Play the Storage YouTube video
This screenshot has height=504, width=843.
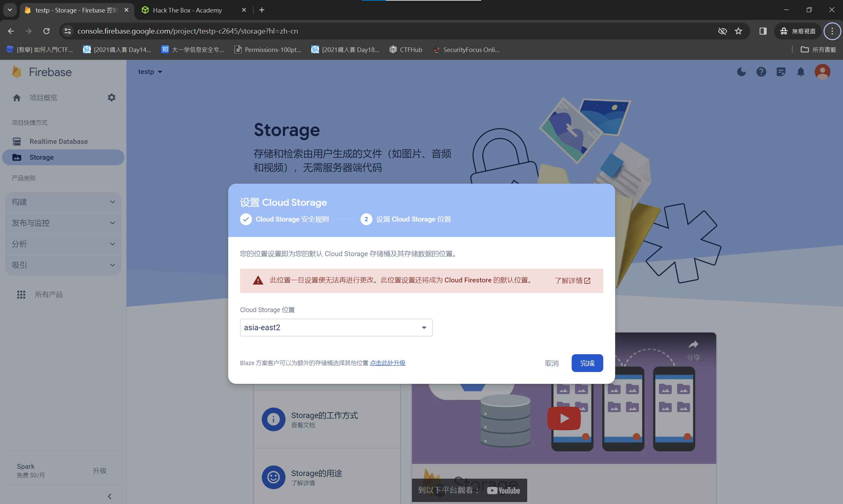pyautogui.click(x=563, y=418)
